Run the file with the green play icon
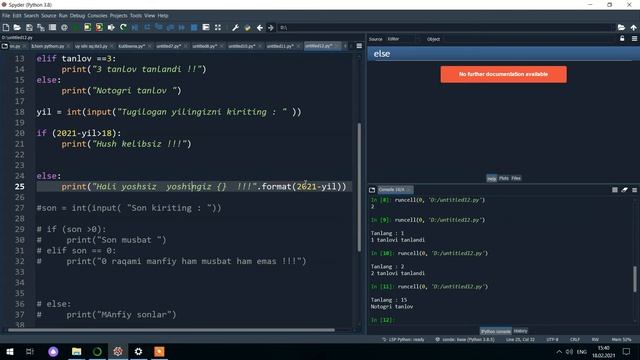The width and height of the screenshot is (640, 360). 76,27
